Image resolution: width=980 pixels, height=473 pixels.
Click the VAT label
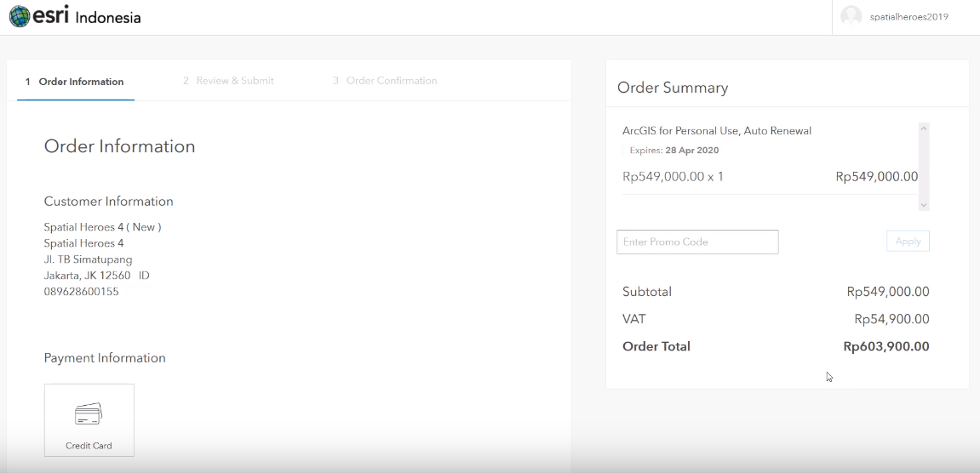click(633, 319)
